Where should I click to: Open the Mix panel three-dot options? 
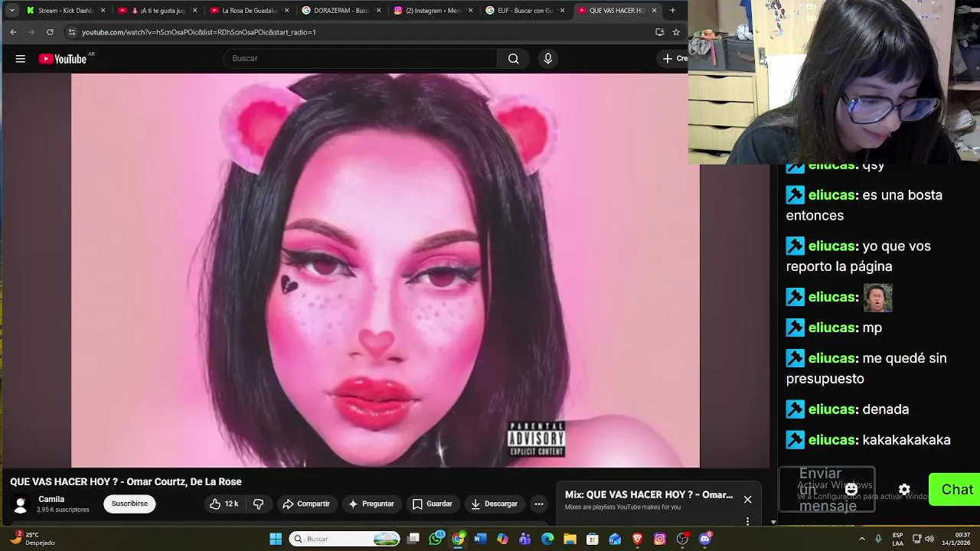point(747,521)
